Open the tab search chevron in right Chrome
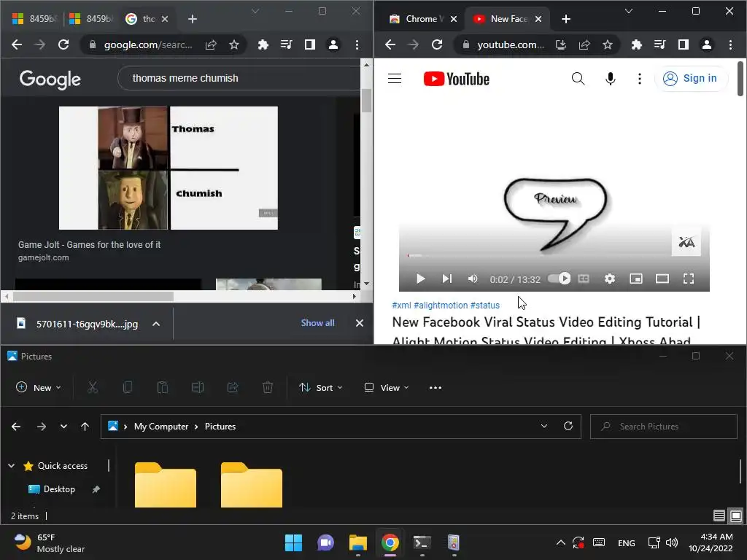The image size is (747, 560). pos(629,11)
